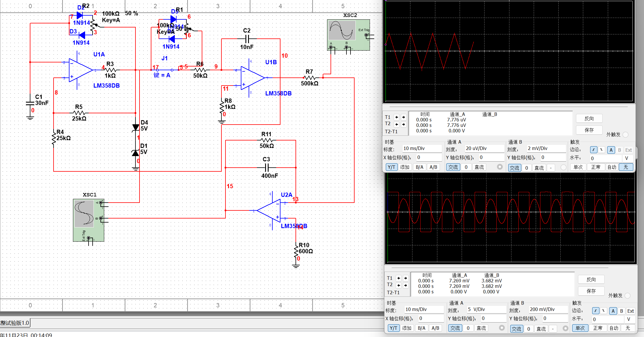Screen dimensions: 644x337
Task: Toggle the J1 switch in the circuit
Action: [x=165, y=70]
